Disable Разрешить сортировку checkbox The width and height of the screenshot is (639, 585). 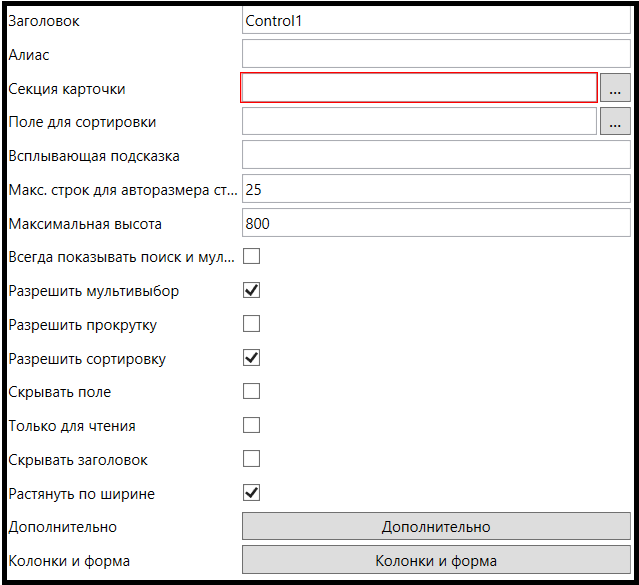[x=252, y=358]
